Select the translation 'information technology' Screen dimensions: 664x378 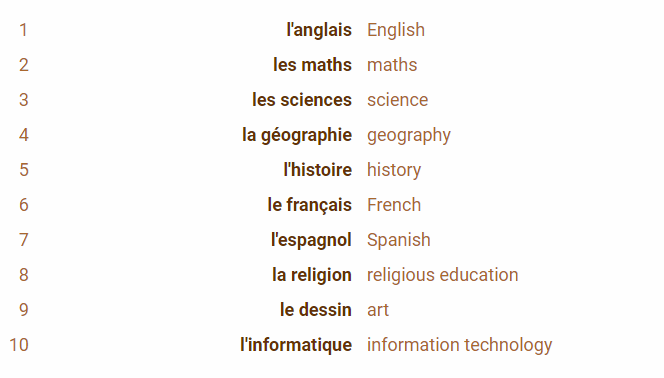coord(459,345)
